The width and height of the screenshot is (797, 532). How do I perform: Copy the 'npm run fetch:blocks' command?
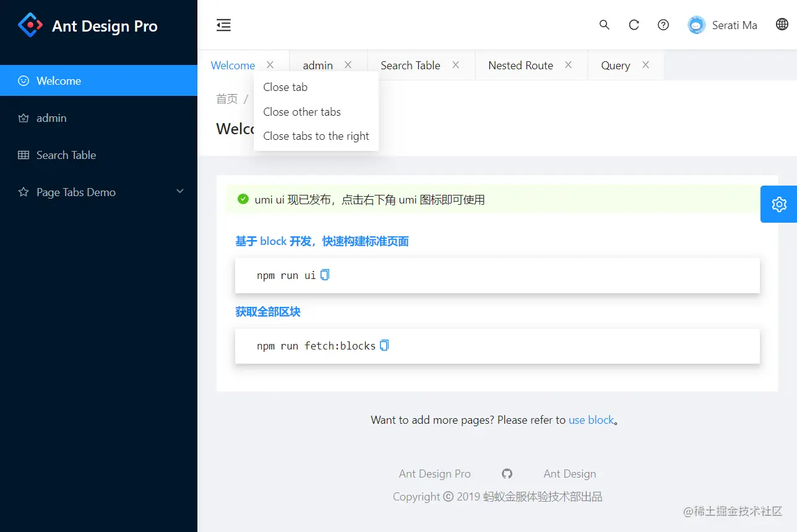pyautogui.click(x=384, y=345)
